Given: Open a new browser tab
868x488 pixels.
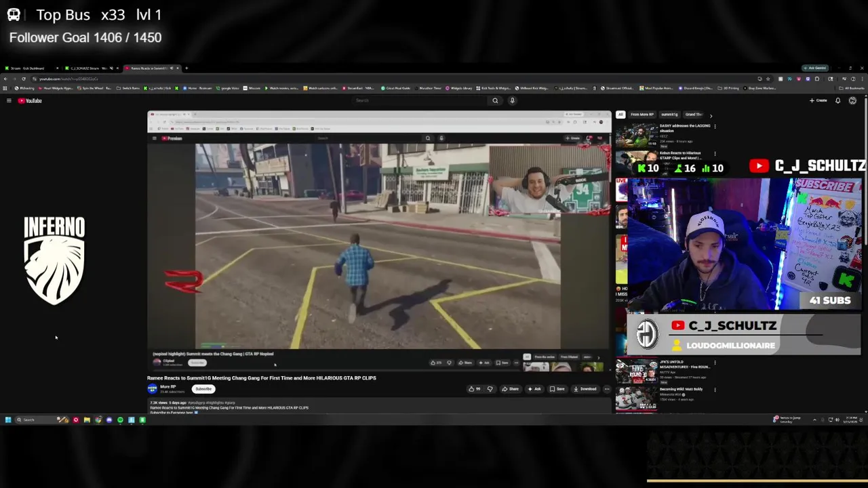Looking at the screenshot, I should point(186,68).
